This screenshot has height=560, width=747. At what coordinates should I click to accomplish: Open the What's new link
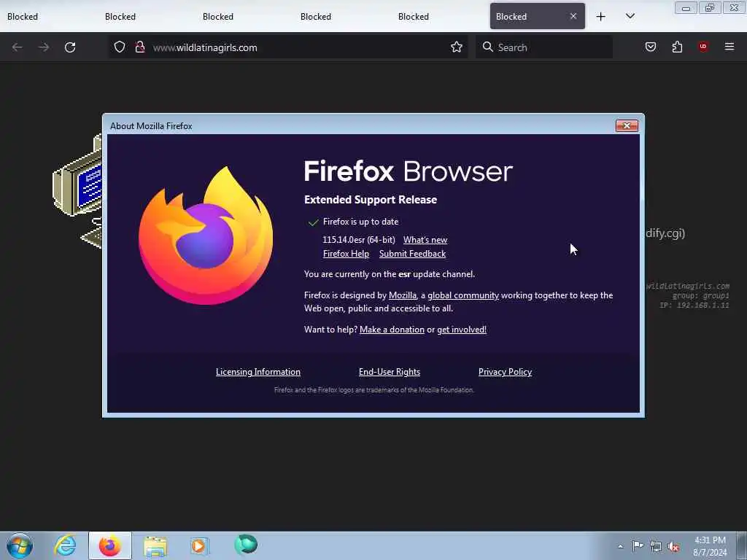tap(425, 240)
